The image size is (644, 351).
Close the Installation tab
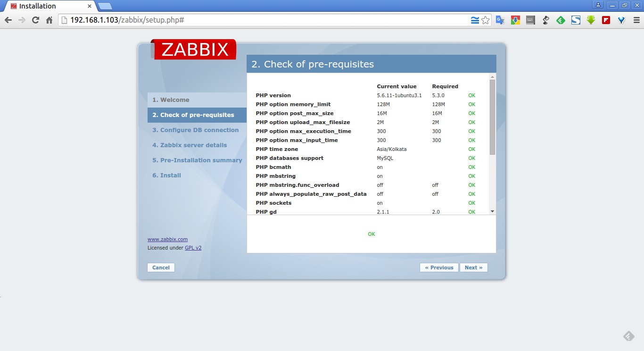coord(90,6)
